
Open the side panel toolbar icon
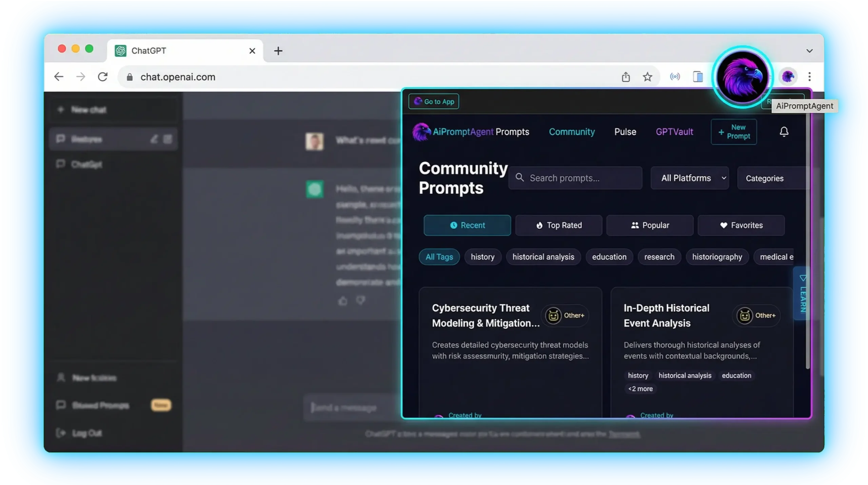tap(698, 77)
